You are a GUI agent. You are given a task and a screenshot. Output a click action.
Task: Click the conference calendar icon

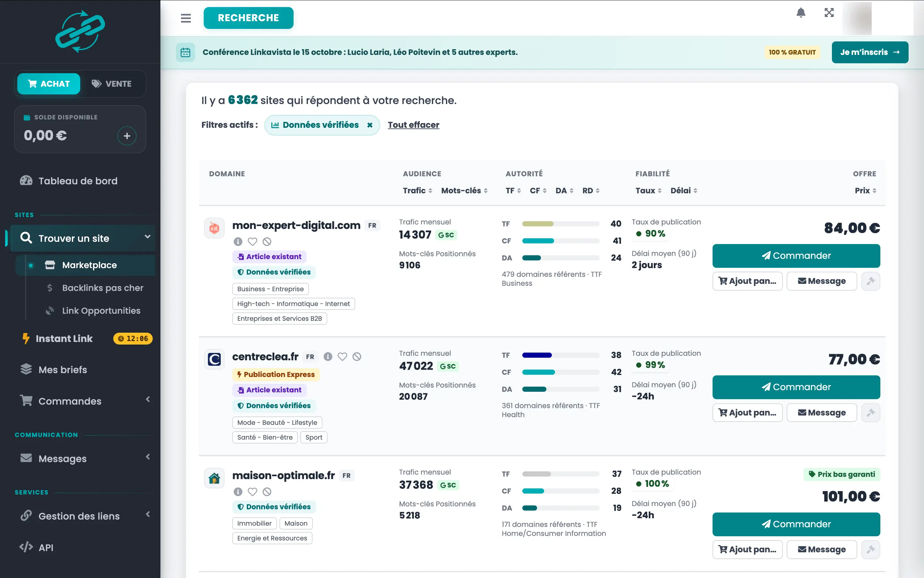point(185,52)
